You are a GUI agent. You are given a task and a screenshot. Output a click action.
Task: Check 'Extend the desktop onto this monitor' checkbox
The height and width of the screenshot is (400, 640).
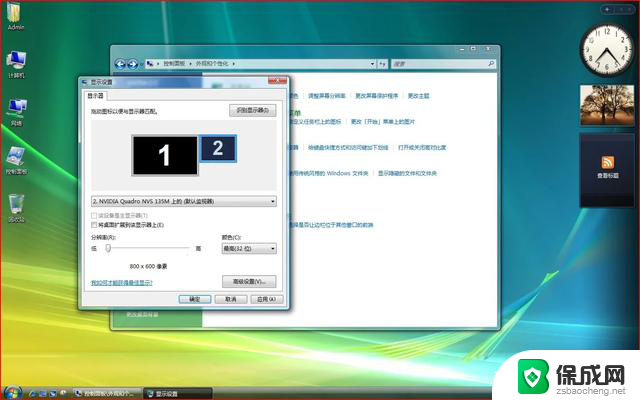coord(94,225)
